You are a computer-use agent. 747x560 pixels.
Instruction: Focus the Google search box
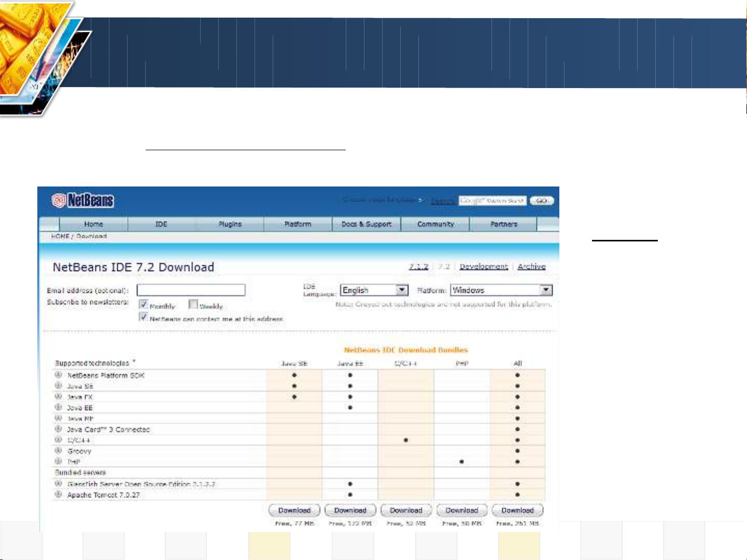(492, 200)
